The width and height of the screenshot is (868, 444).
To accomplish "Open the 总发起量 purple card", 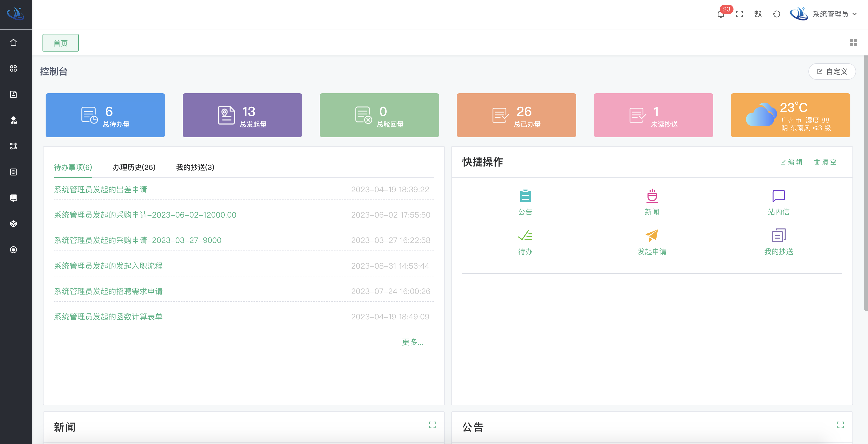I will 242,115.
